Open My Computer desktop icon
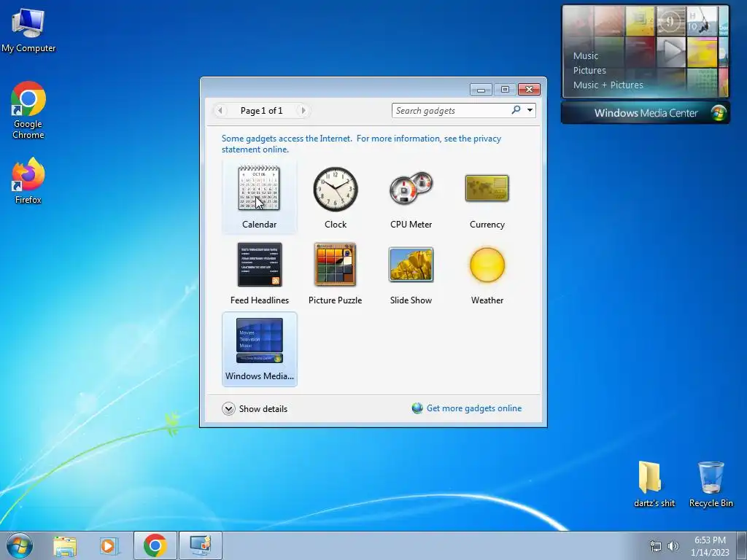 pyautogui.click(x=28, y=30)
